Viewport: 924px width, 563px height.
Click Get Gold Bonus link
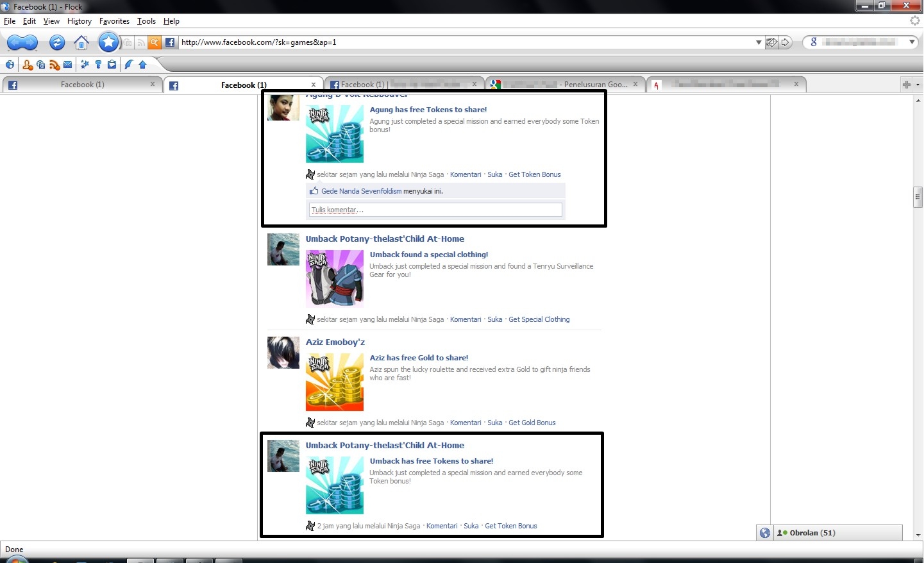532,423
